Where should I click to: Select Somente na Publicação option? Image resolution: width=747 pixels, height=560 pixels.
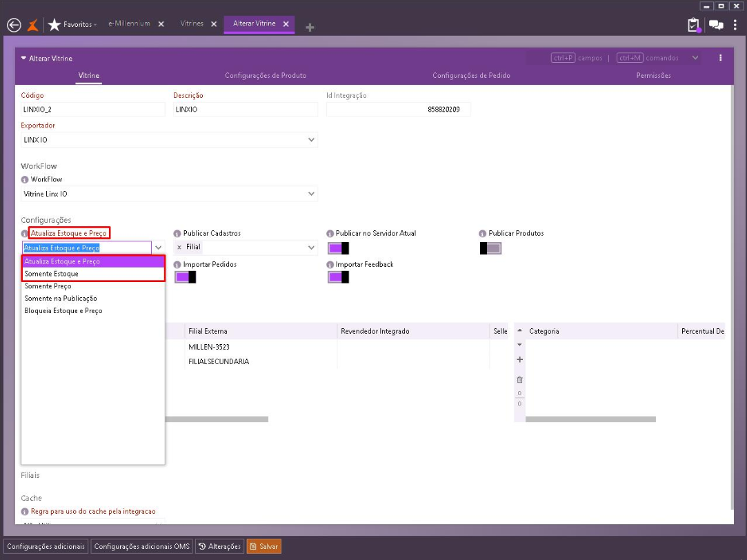click(x=93, y=299)
